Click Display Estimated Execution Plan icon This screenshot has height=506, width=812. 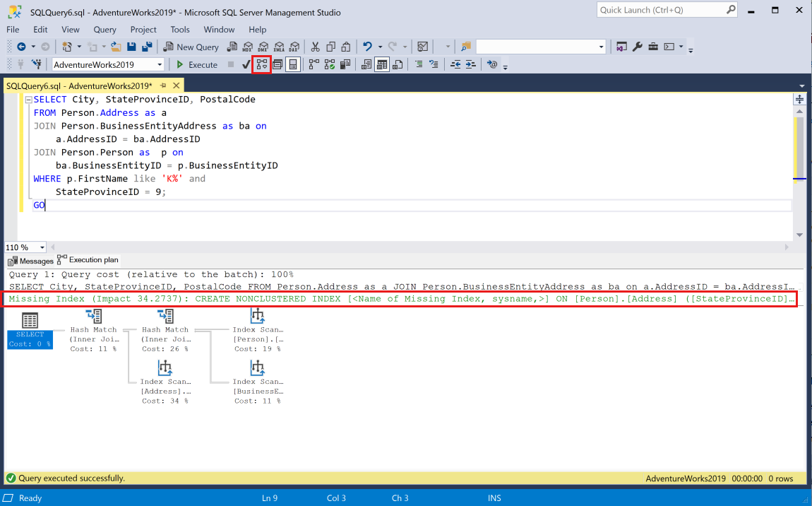click(x=263, y=64)
